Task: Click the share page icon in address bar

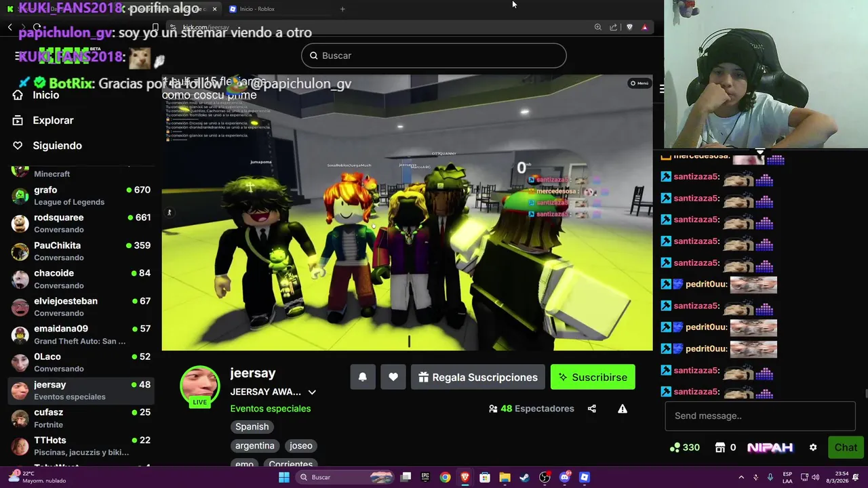Action: 614,27
